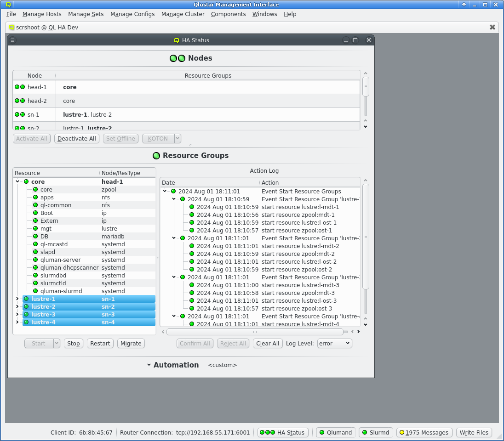Open the KOTON dropdown arrow
This screenshot has width=504, height=441.
point(178,138)
